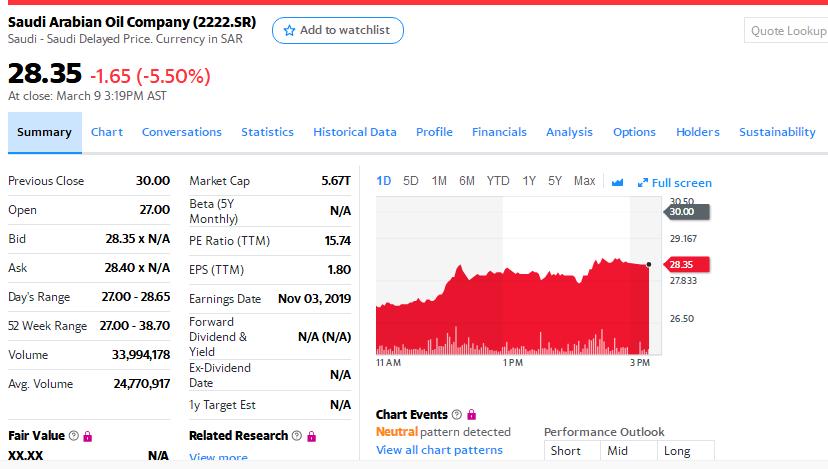828x469 pixels.
Task: Click the Chart Events help question icon
Action: [457, 415]
